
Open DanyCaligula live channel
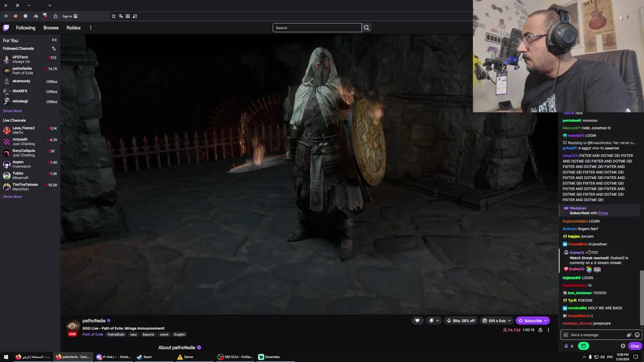pos(30,153)
